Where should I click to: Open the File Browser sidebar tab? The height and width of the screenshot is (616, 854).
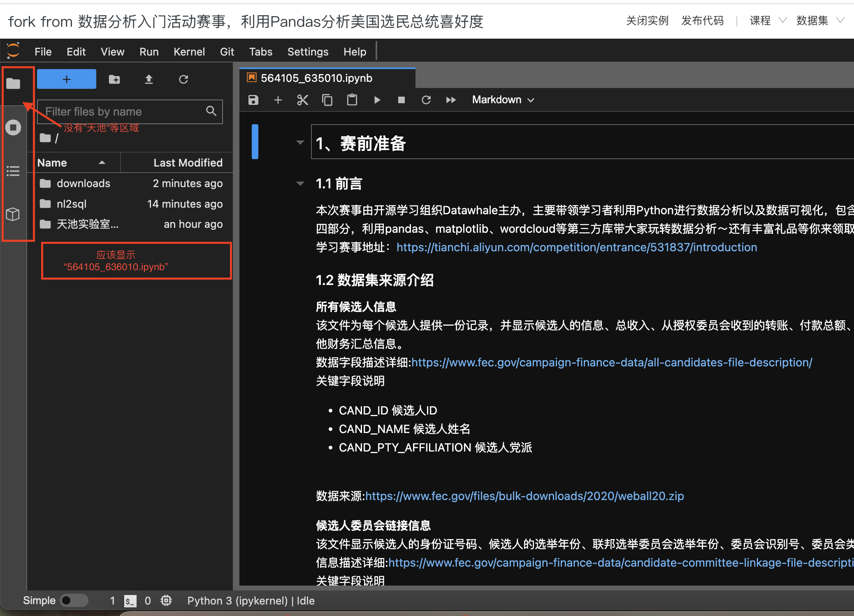click(x=13, y=83)
